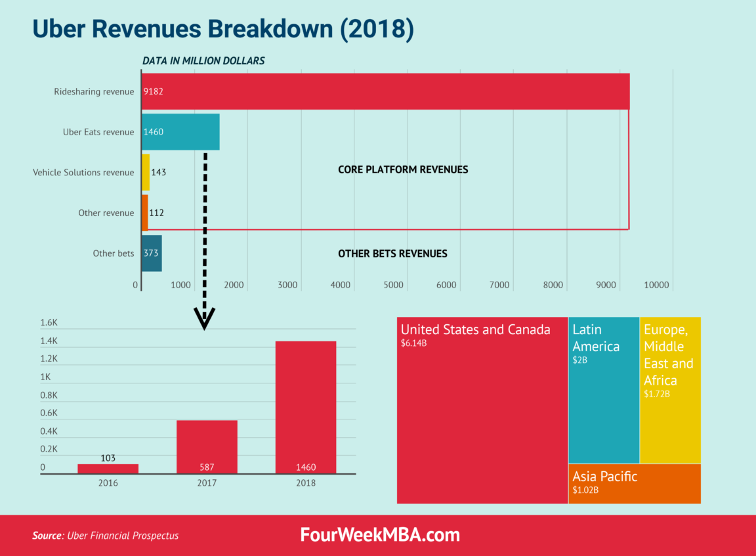Select the OTHER BETS REVENUES label
The image size is (756, 556).
point(392,253)
